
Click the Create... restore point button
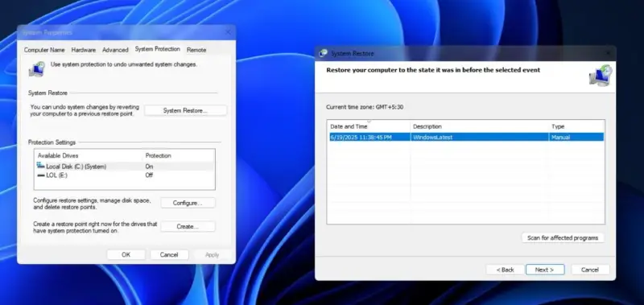point(188,226)
